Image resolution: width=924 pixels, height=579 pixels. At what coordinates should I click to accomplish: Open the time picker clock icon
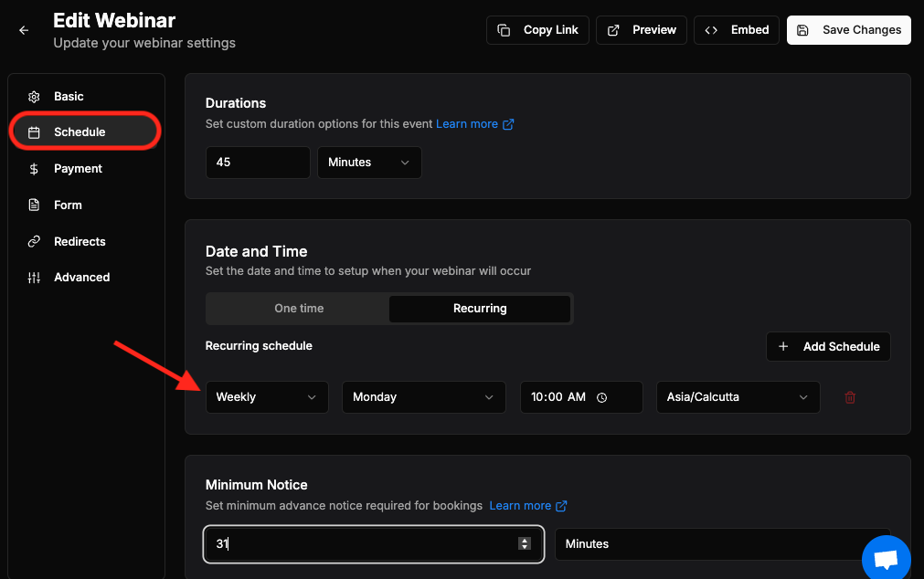(x=601, y=397)
